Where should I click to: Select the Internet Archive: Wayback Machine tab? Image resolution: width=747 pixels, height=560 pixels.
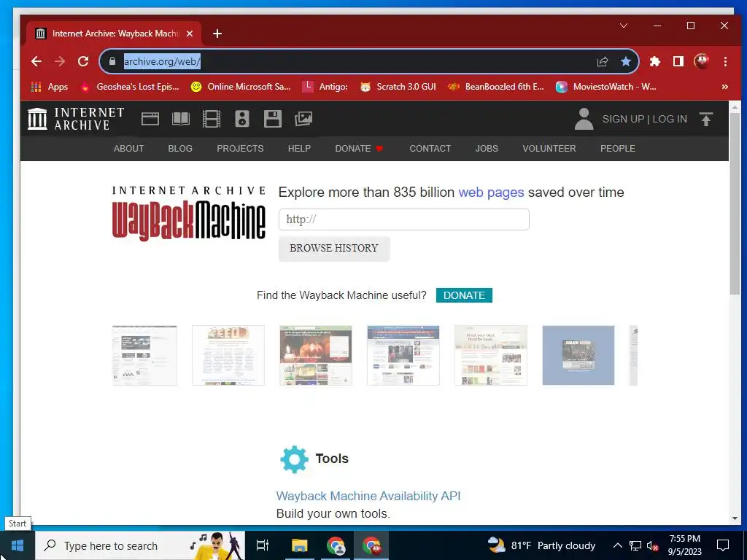point(115,34)
